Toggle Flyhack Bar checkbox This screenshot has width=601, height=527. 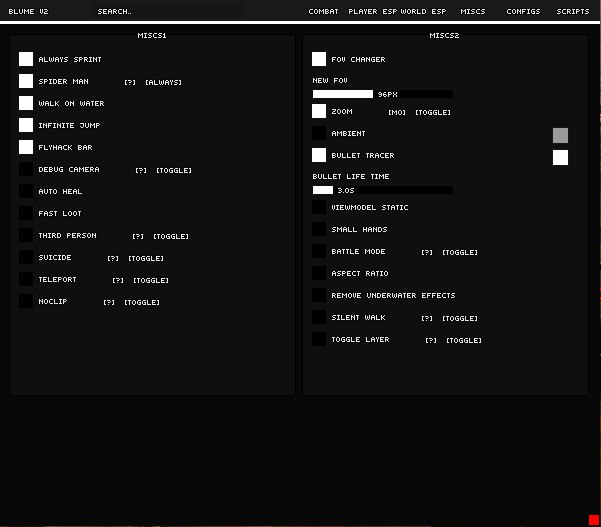[x=26, y=148]
